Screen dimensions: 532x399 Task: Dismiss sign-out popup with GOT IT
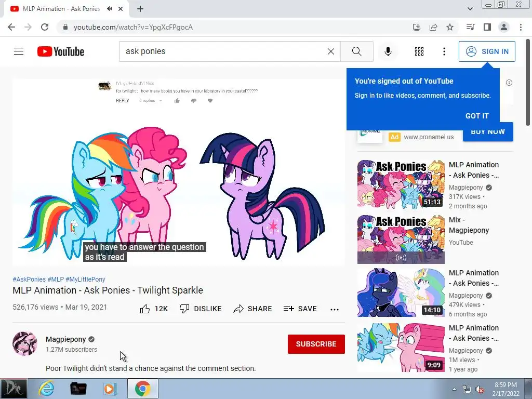477,116
